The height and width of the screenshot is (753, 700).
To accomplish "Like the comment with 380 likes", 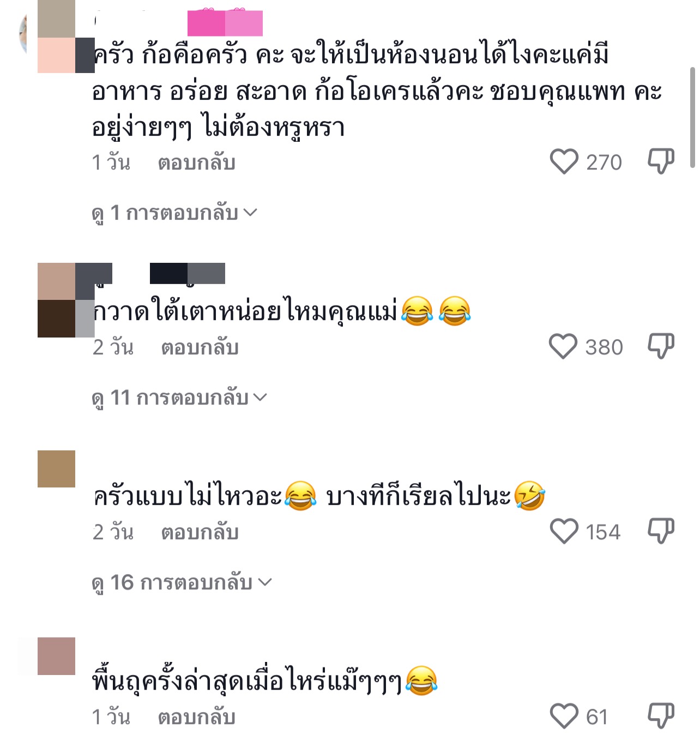I will coord(563,347).
